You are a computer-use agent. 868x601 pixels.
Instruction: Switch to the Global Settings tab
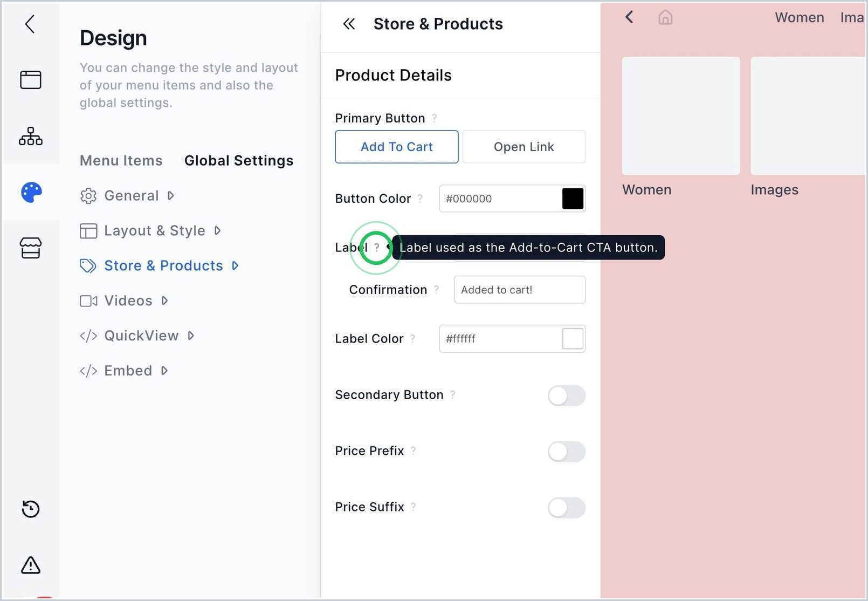click(239, 161)
